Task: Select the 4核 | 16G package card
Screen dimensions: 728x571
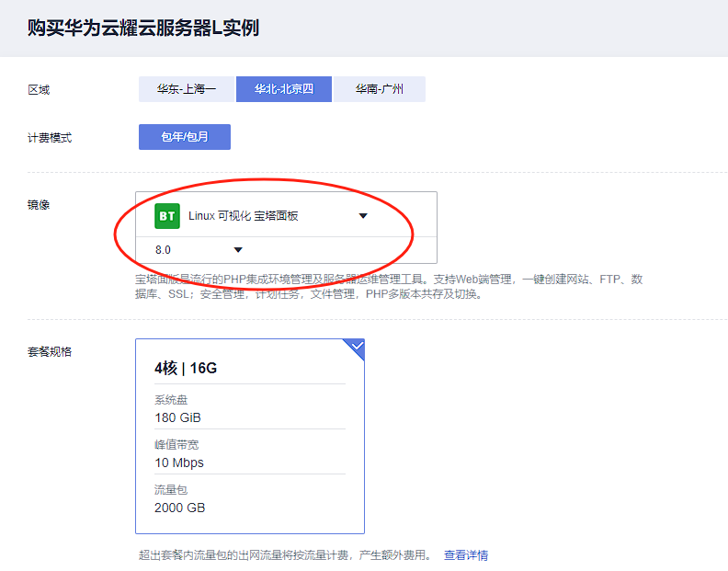Action: tap(250, 436)
